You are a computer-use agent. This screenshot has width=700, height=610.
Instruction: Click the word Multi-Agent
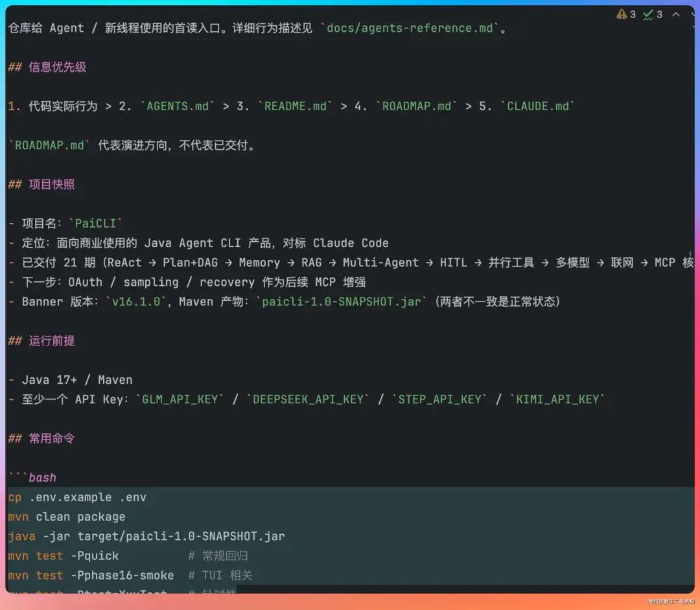coord(380,263)
